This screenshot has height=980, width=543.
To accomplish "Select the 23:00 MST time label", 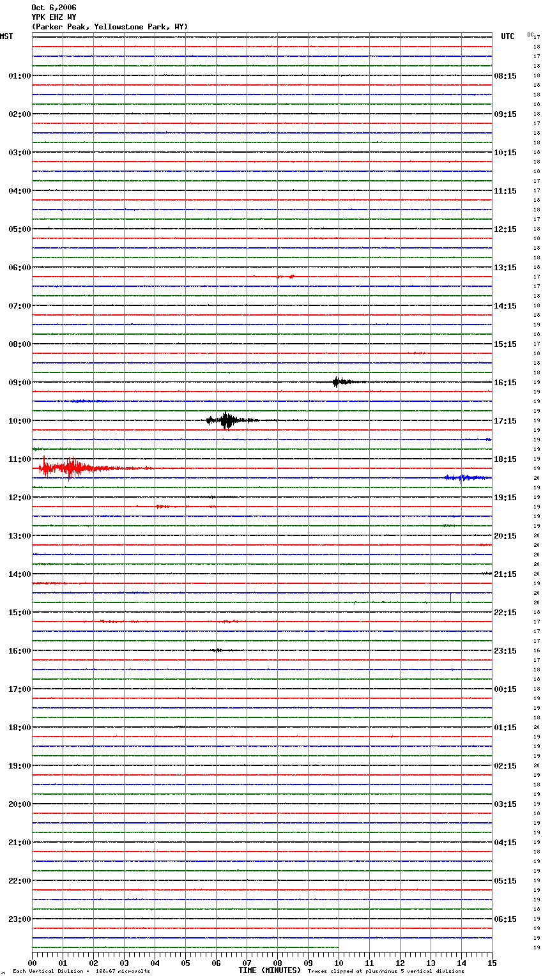I will point(19,919).
